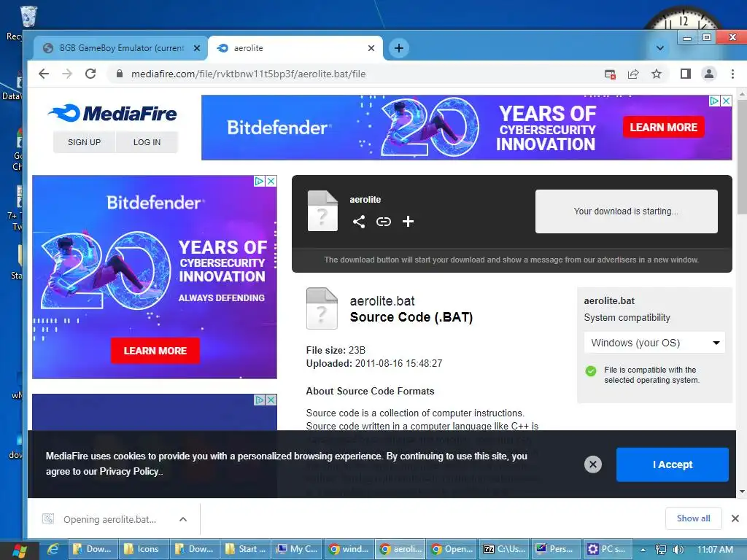Click LEARN MORE on top banner

point(663,127)
